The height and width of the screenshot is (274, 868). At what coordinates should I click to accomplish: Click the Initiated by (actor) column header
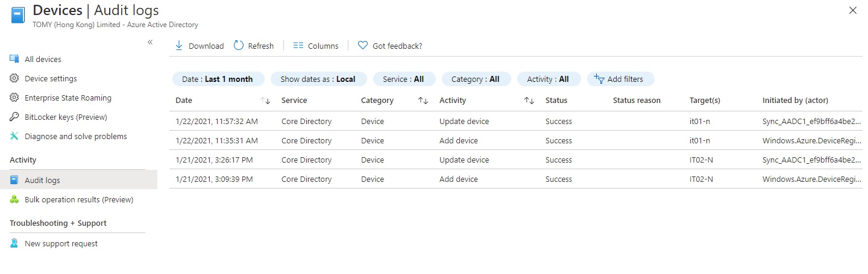point(795,101)
